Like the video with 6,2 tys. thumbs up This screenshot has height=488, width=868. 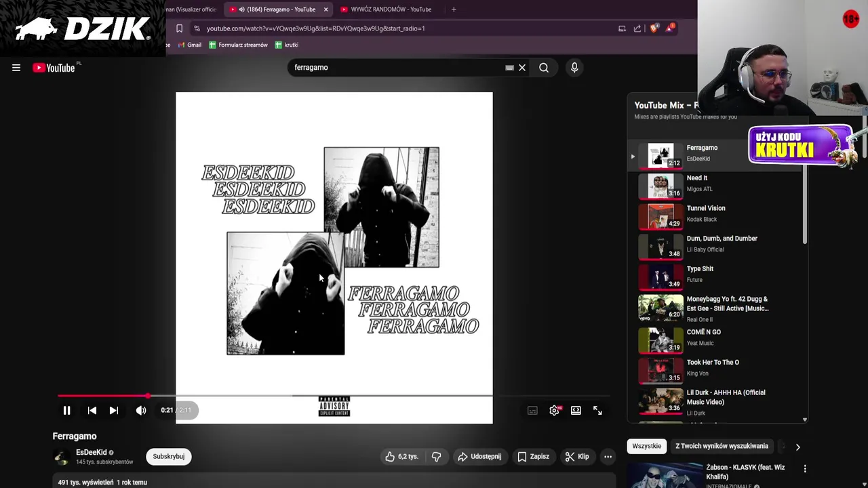point(401,457)
